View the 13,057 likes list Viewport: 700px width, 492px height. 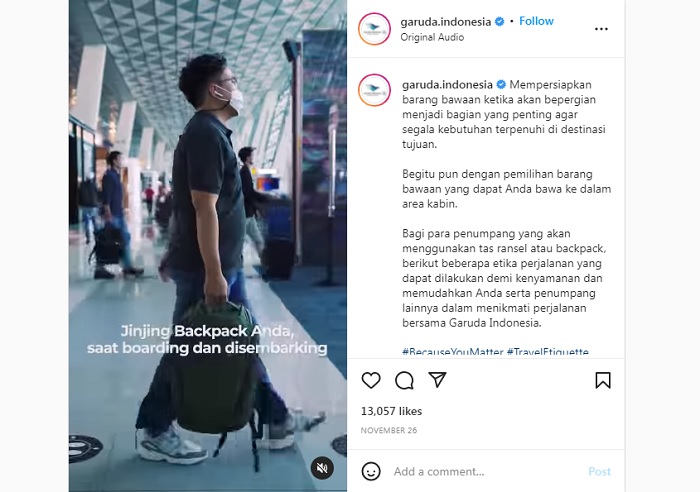[x=391, y=411]
